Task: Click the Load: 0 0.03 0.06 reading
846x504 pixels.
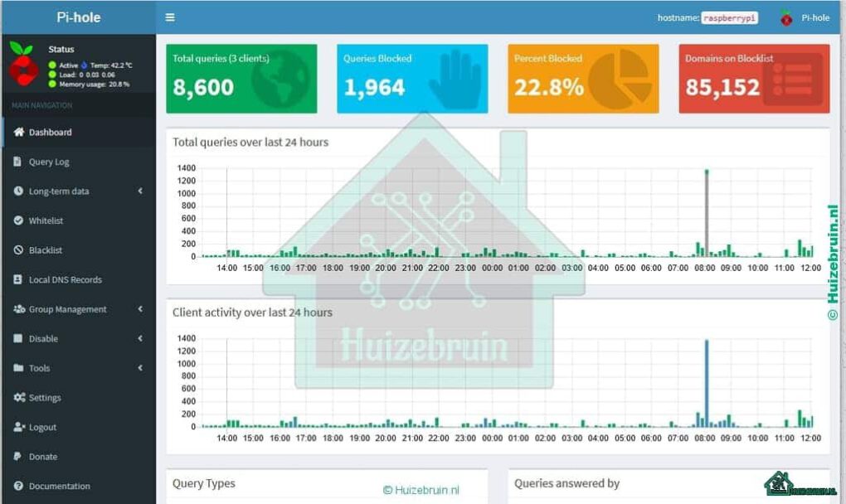Action: pos(87,75)
